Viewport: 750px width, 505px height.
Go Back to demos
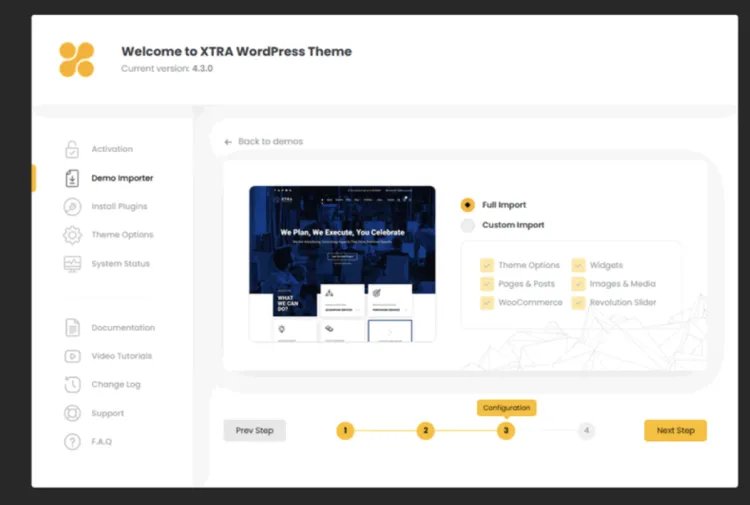click(270, 142)
